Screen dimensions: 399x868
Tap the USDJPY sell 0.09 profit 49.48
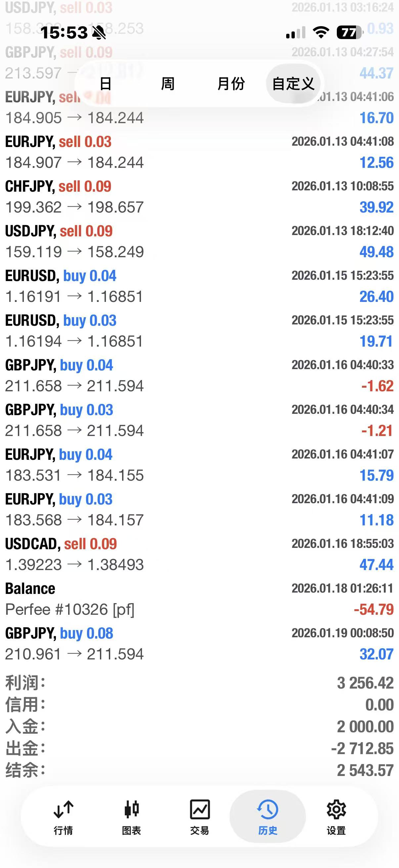click(x=376, y=252)
